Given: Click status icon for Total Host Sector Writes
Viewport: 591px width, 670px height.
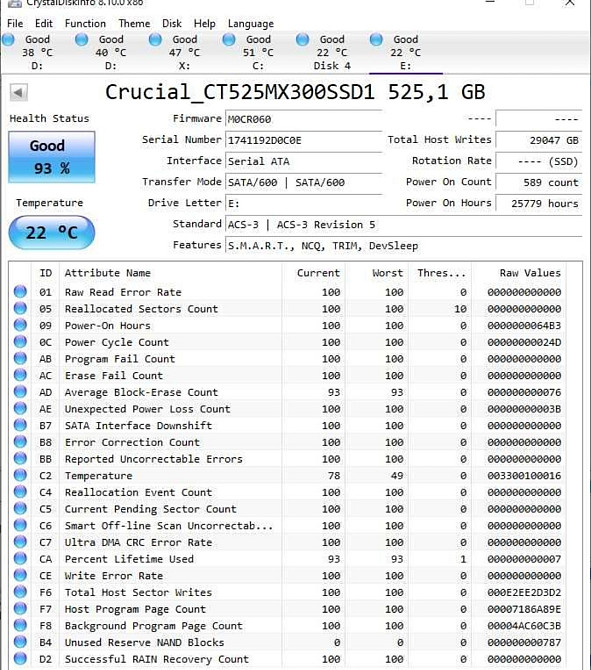Looking at the screenshot, I should pos(20,592).
